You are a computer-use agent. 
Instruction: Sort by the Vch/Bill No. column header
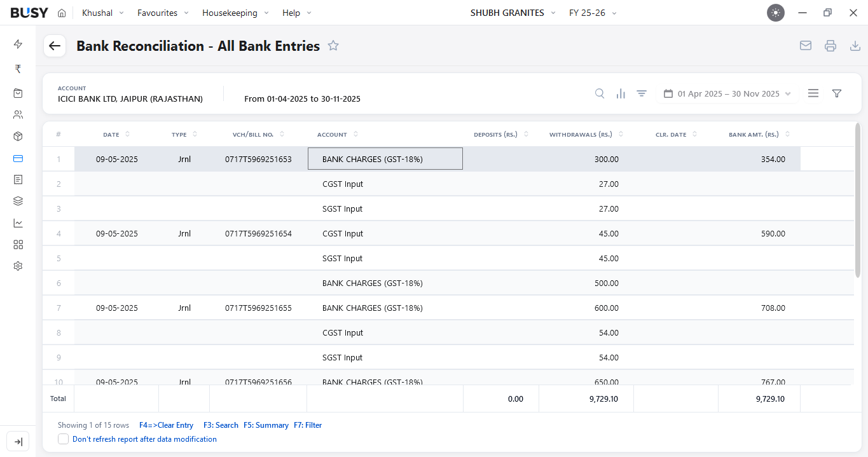pos(258,134)
